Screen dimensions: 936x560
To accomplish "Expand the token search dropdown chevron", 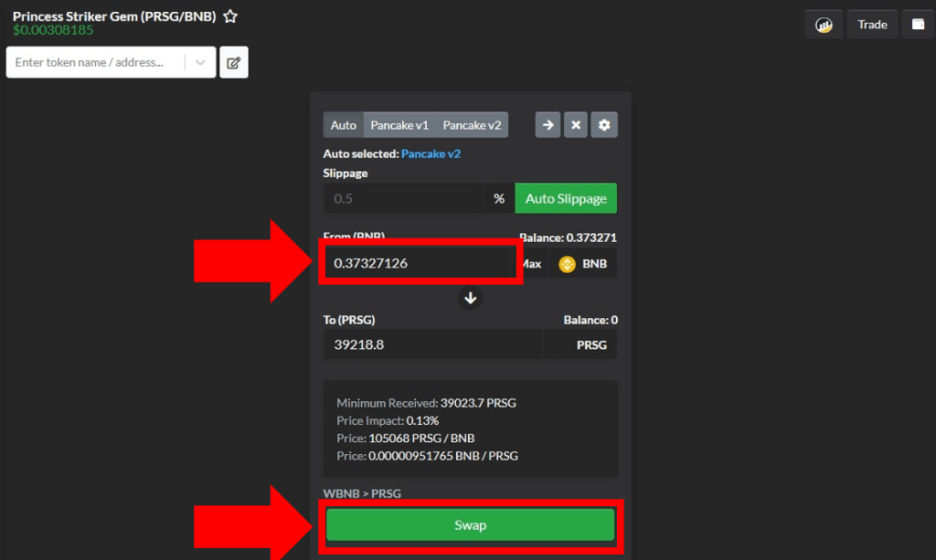I will (x=200, y=62).
